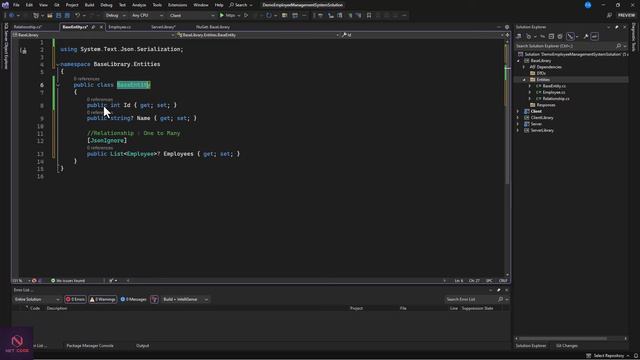Switch to the Relationship.cs tab
The width and height of the screenshot is (640, 360).
(28, 27)
